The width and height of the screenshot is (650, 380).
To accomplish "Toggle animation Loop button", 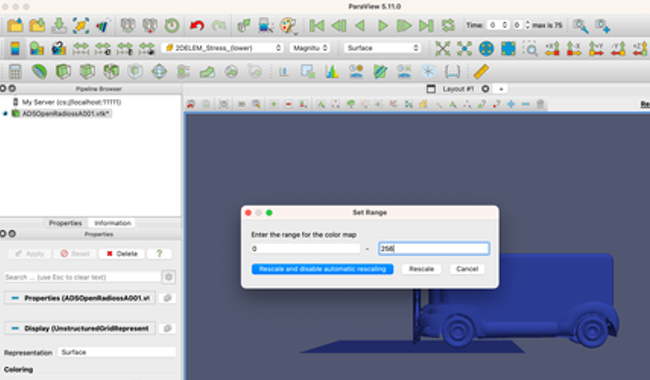I will pyautogui.click(x=448, y=26).
